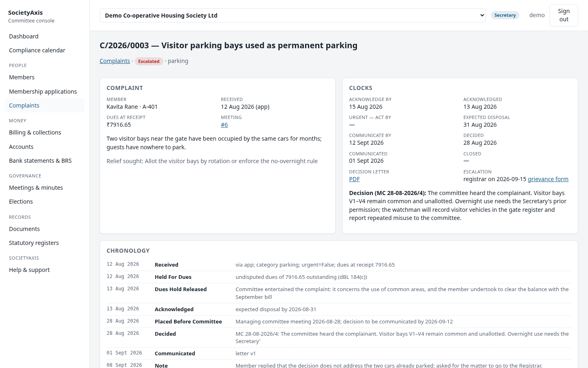Click the 'letter v1' detail text

pos(245,354)
